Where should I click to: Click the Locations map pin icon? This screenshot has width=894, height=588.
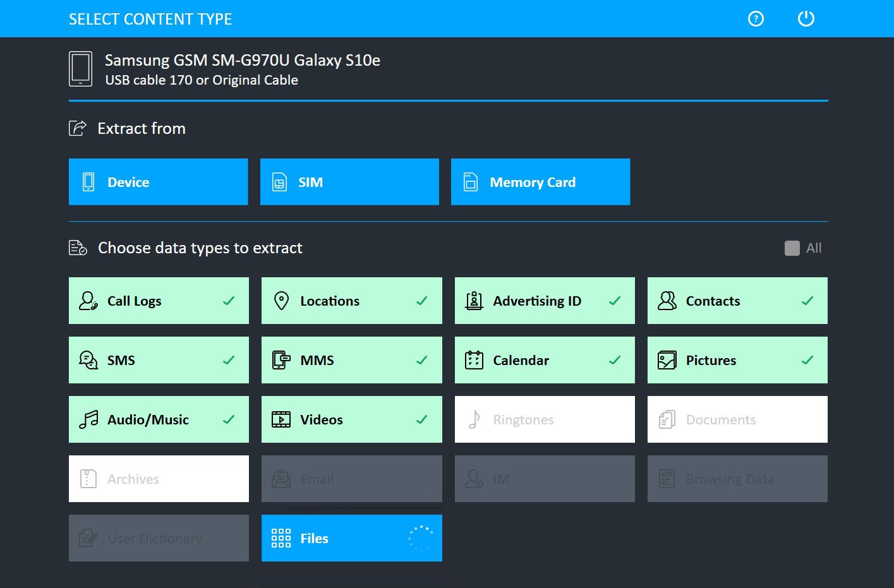click(x=282, y=301)
